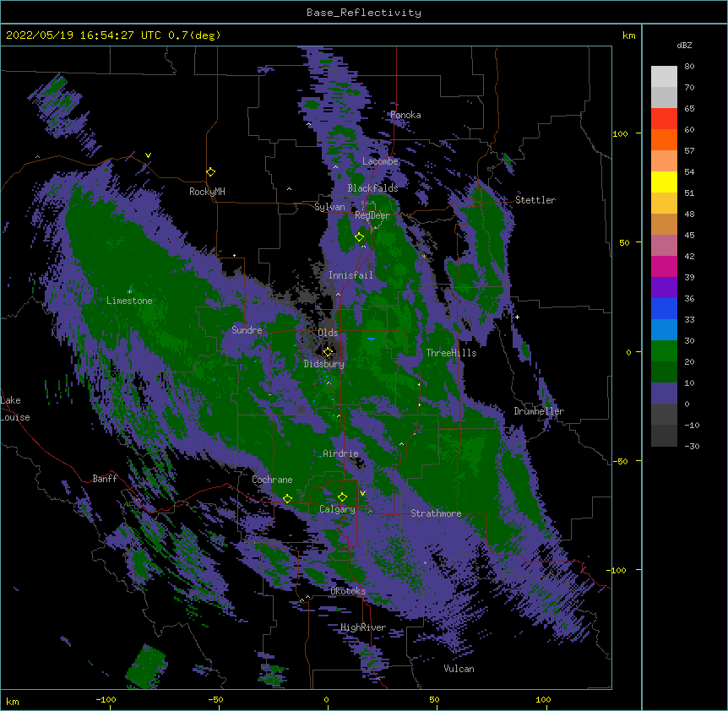Click the Sundre town label
The width and height of the screenshot is (728, 711).
click(x=247, y=330)
